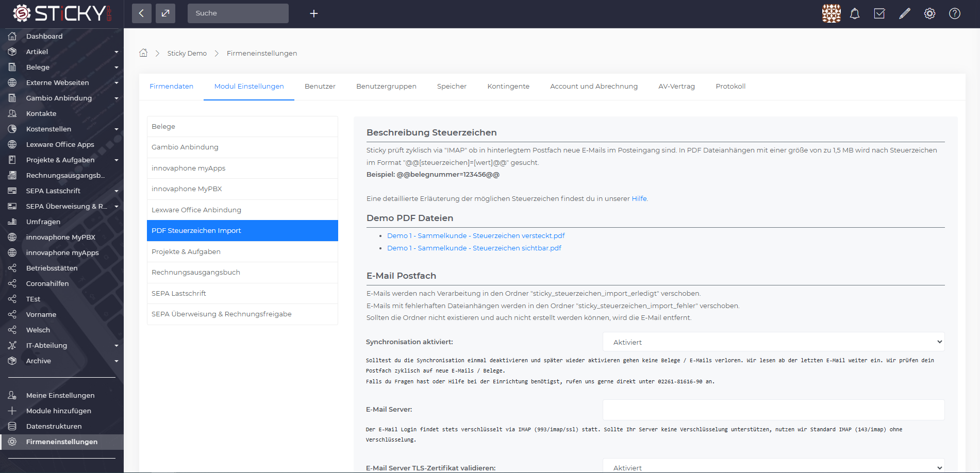The image size is (980, 473).
Task: Expand the Artikel submenu arrow
Action: 117,52
